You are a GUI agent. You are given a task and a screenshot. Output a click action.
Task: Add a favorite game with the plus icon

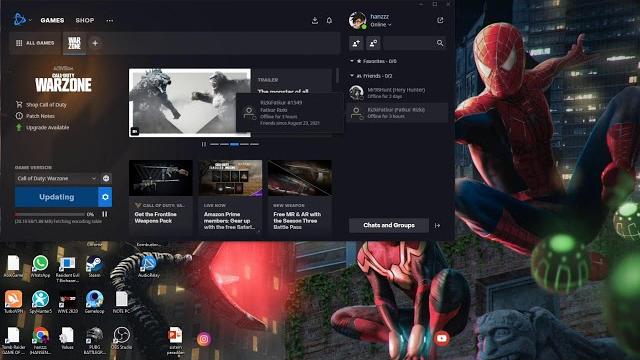[x=95, y=43]
